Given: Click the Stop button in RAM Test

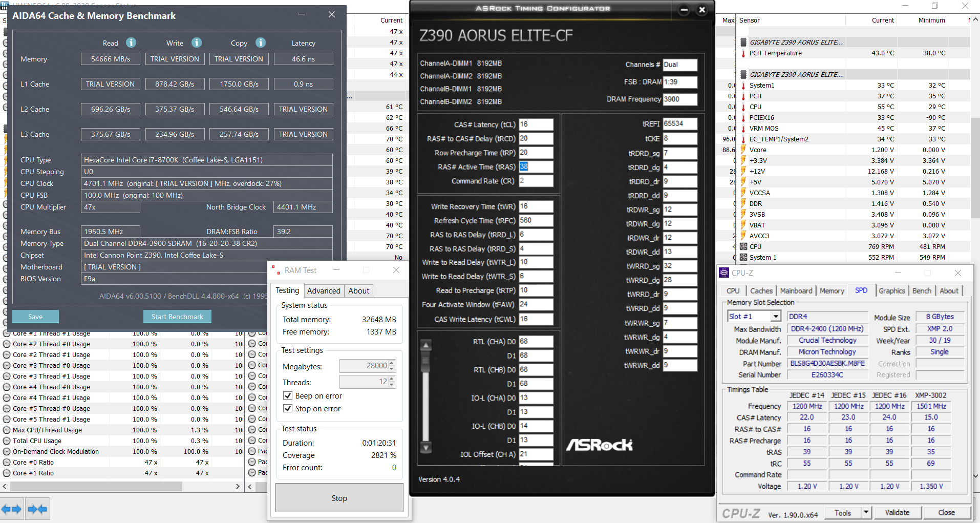Looking at the screenshot, I should point(339,498).
